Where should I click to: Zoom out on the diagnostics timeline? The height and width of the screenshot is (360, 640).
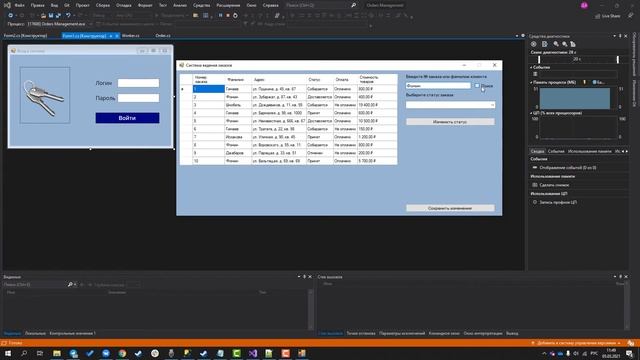coord(564,44)
